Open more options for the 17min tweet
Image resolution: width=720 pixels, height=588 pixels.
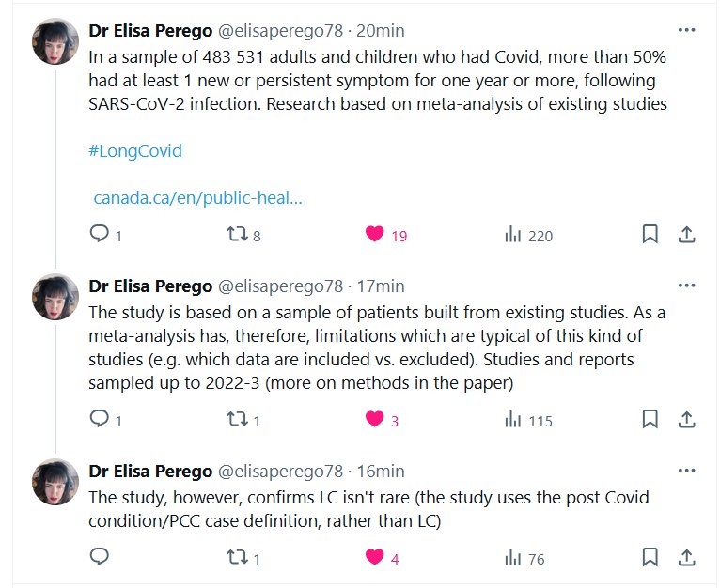click(686, 286)
